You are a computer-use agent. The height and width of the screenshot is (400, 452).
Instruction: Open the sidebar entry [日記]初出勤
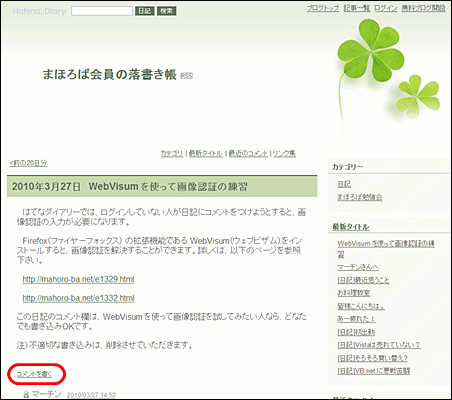click(356, 332)
